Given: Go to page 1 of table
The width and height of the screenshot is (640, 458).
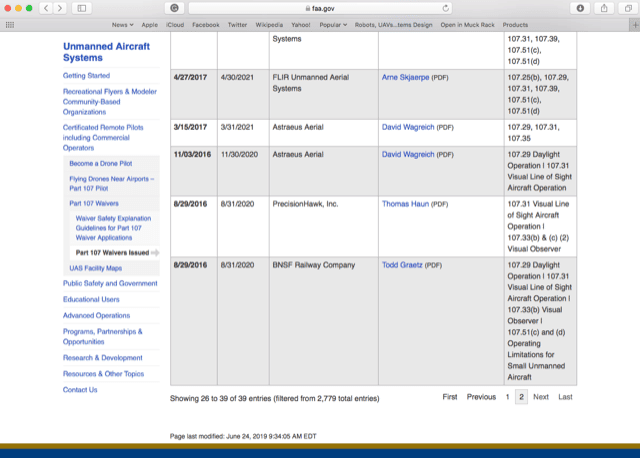Looking at the screenshot, I should (507, 397).
